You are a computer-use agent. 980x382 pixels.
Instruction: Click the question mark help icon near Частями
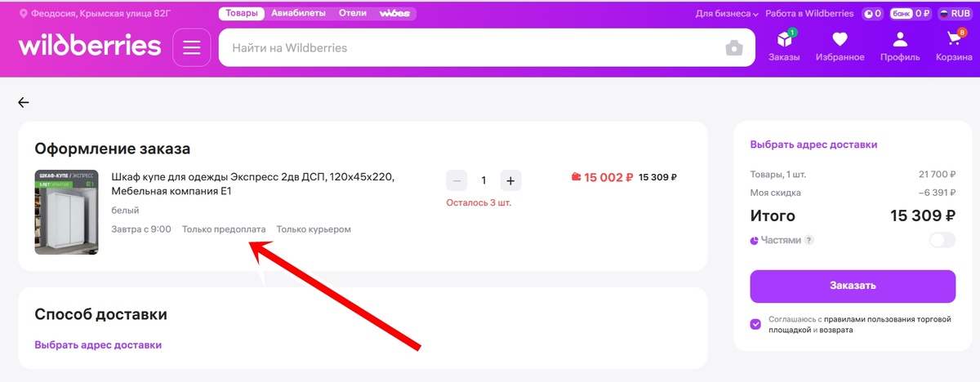(809, 240)
